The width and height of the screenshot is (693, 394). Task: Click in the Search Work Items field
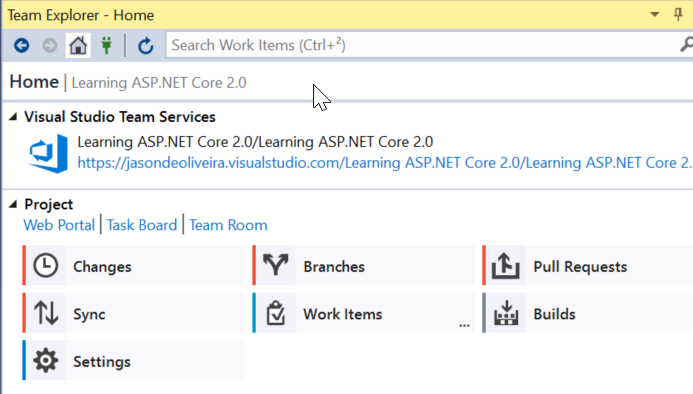(x=422, y=45)
